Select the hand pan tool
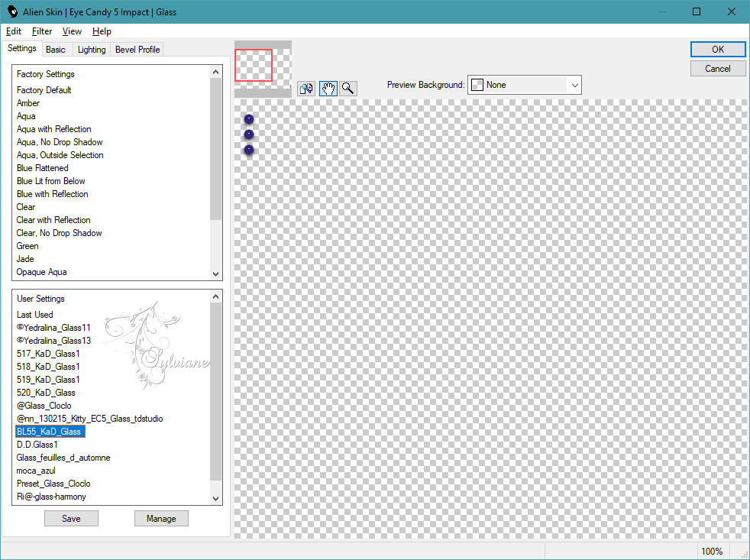 (x=328, y=89)
